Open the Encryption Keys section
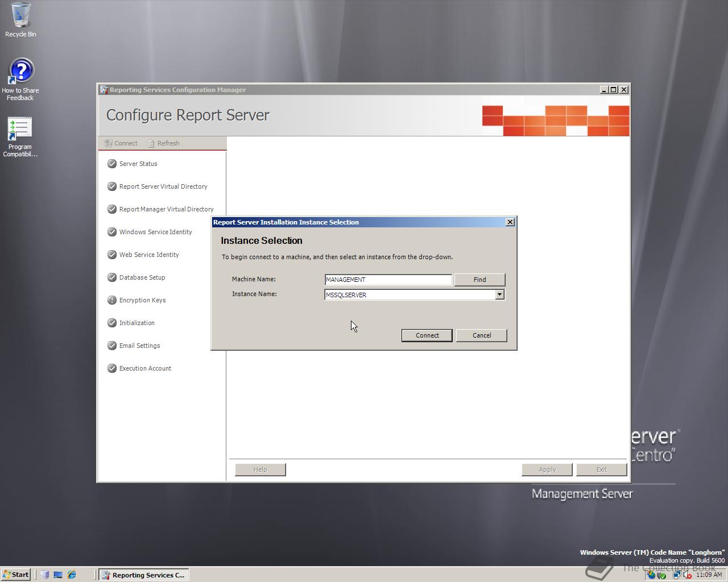Viewport: 728px width, 582px height. (x=142, y=300)
